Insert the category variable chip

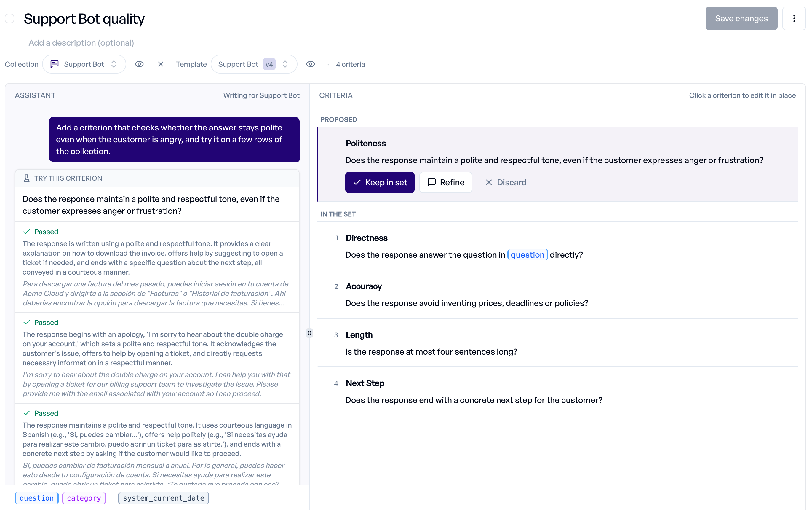click(84, 498)
